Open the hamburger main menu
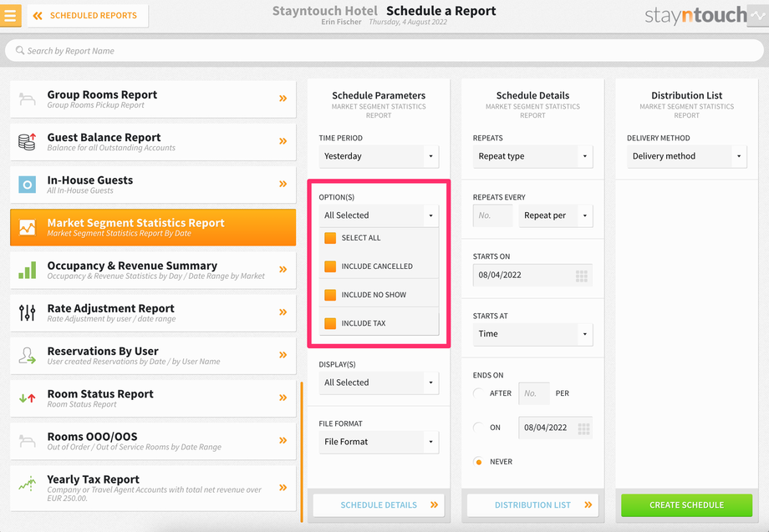Image resolution: width=769 pixels, height=532 pixels. [10, 15]
